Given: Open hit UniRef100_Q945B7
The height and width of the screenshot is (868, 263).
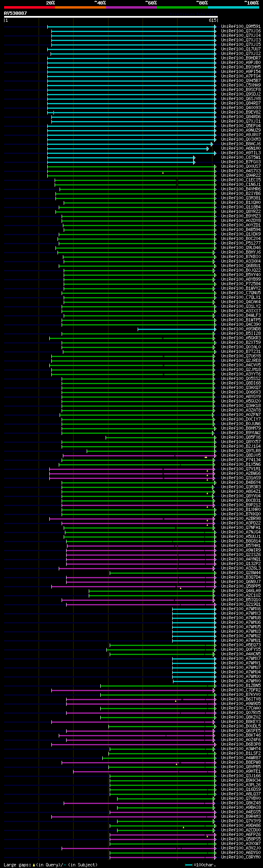Looking at the screenshot, I should click(241, 80).
